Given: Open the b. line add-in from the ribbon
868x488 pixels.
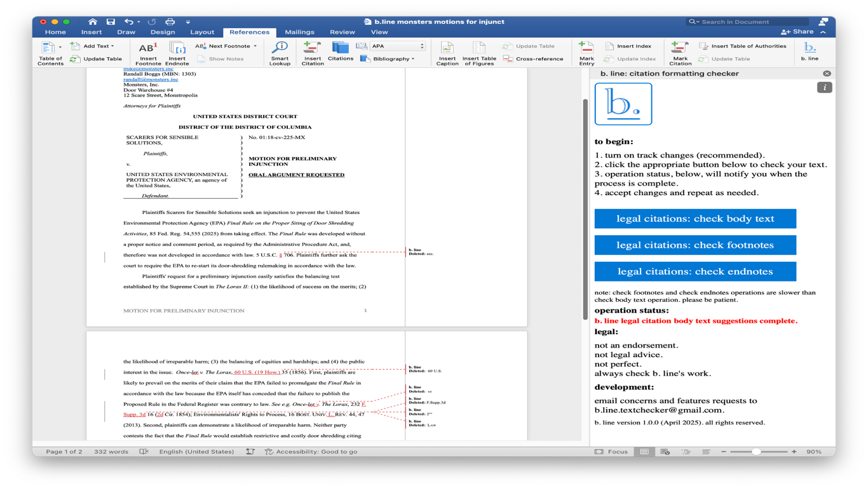Looking at the screenshot, I should point(810,52).
